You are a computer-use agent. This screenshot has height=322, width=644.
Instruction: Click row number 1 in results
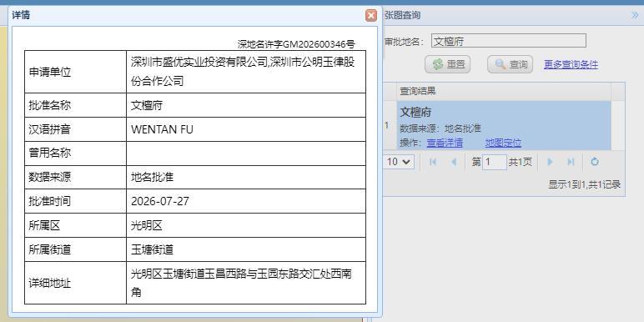(386, 126)
